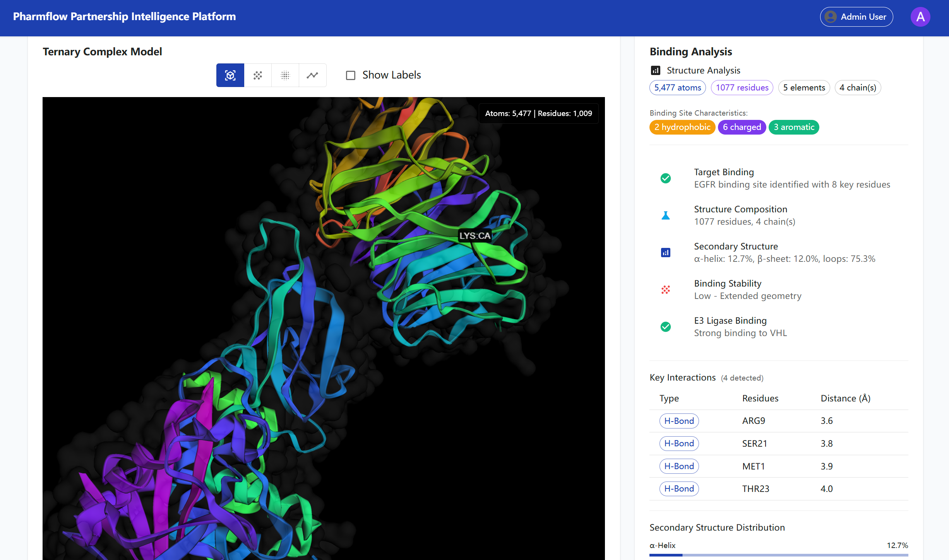
Task: Select the 2 hydrophobic tag
Action: click(x=682, y=127)
